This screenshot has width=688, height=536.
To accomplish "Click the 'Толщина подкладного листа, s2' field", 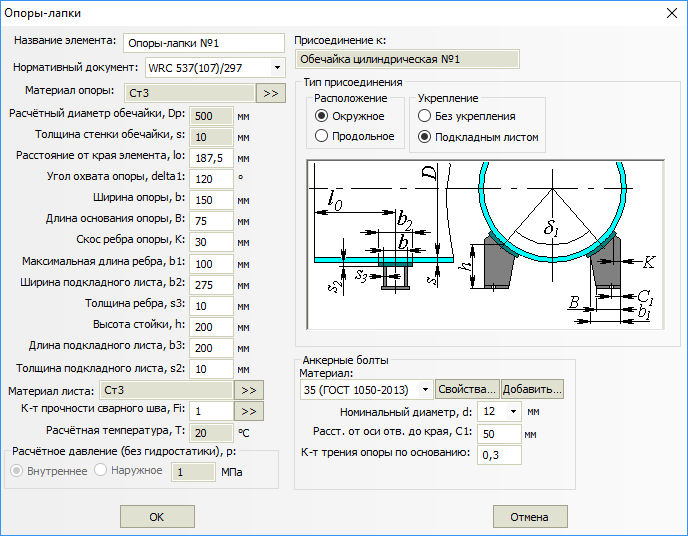I will click(211, 369).
